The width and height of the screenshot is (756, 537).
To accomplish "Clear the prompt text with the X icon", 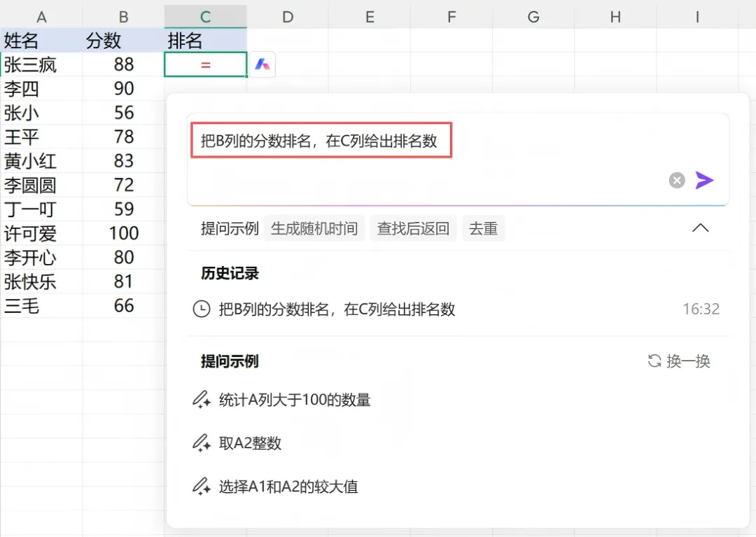I will (x=677, y=181).
